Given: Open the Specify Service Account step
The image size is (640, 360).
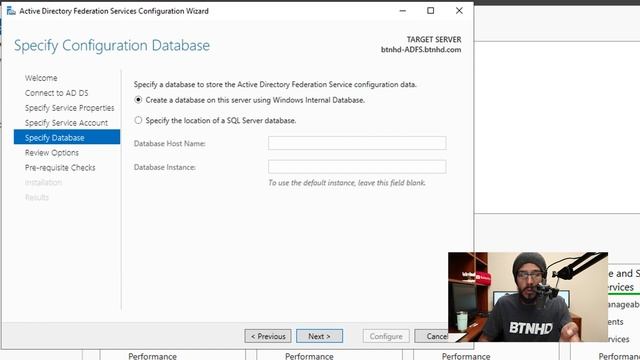Looking at the screenshot, I should (66, 123).
